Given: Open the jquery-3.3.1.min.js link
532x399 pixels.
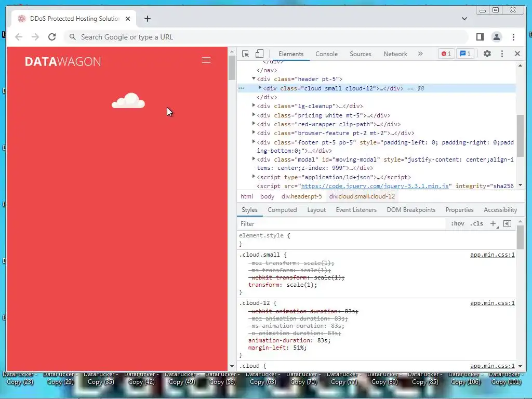Looking at the screenshot, I should [375, 186].
